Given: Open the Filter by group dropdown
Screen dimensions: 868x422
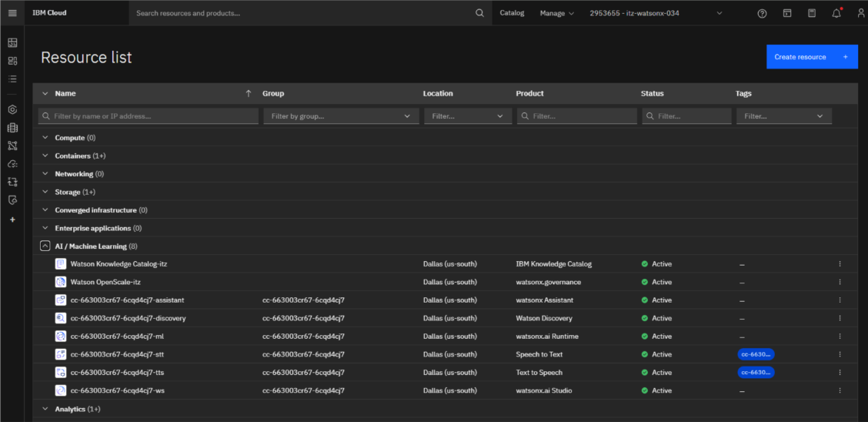Looking at the screenshot, I should 341,116.
